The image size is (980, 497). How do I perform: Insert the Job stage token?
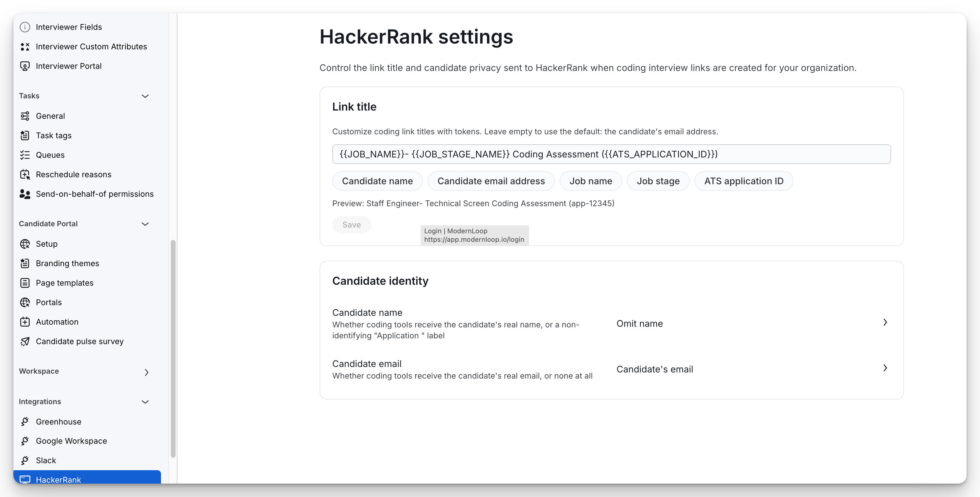coord(658,181)
